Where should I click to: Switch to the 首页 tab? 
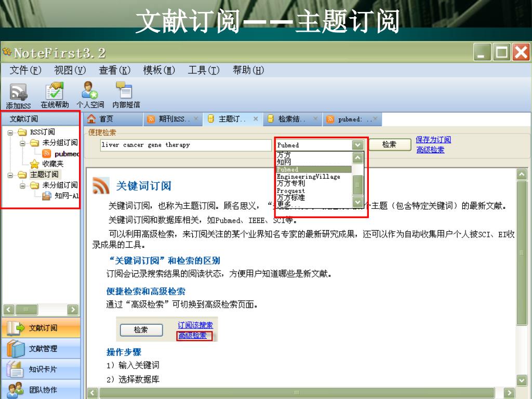tap(113, 119)
